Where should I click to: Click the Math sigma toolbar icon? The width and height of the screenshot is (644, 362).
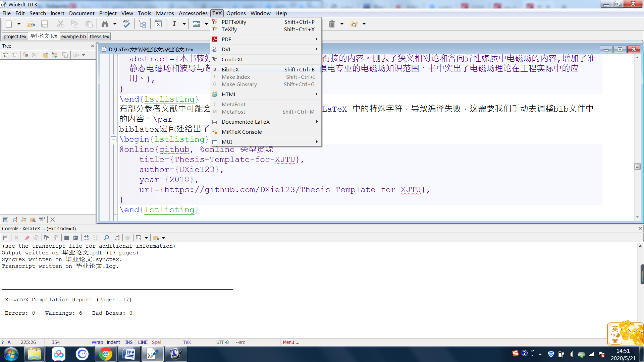pyautogui.click(x=158, y=24)
